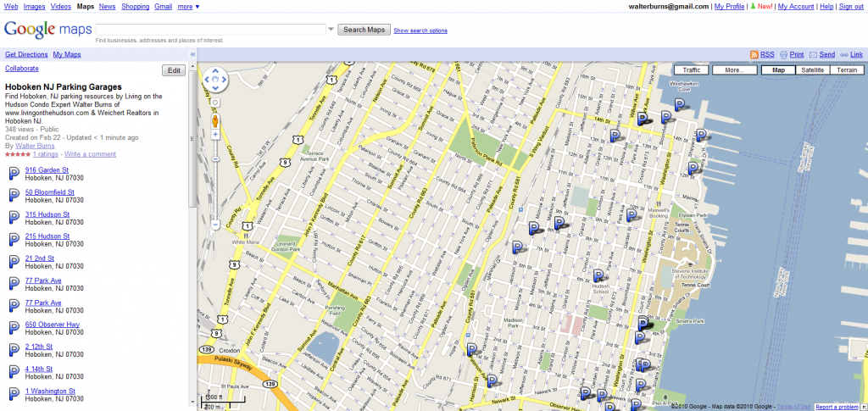Open the Gmail tab in top navigation
This screenshot has height=411, width=868.
[x=164, y=7]
